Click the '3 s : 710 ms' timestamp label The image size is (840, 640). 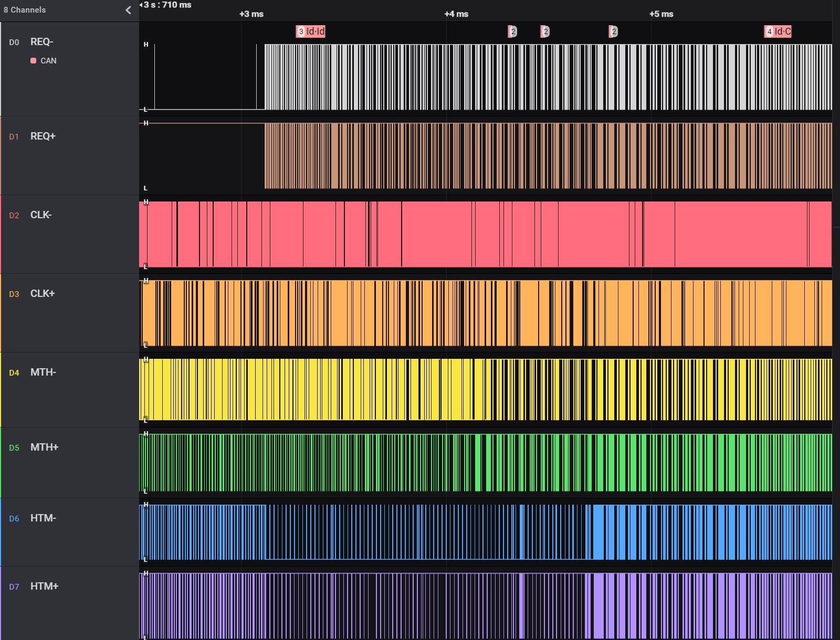[x=167, y=5]
